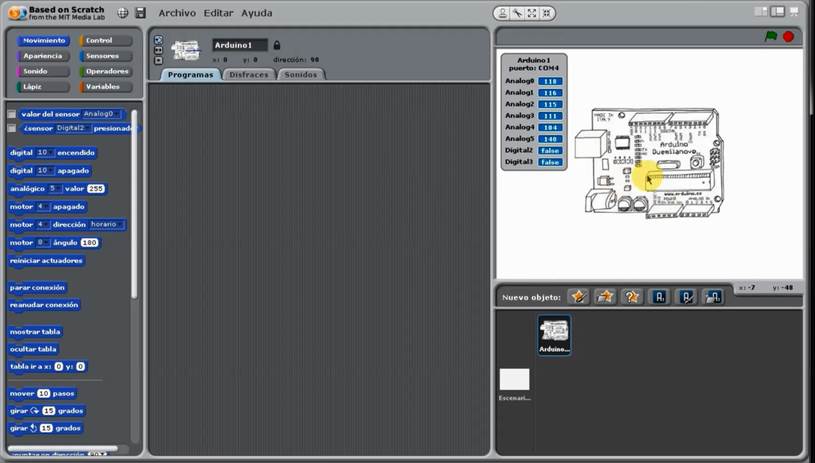Click the fourth new object icon

(659, 297)
